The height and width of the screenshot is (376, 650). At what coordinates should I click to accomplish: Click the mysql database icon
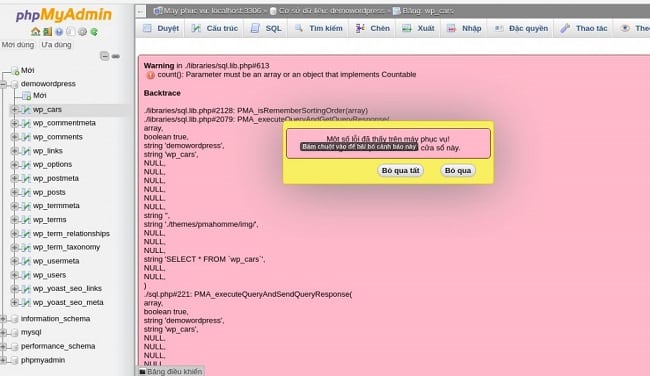click(15, 332)
